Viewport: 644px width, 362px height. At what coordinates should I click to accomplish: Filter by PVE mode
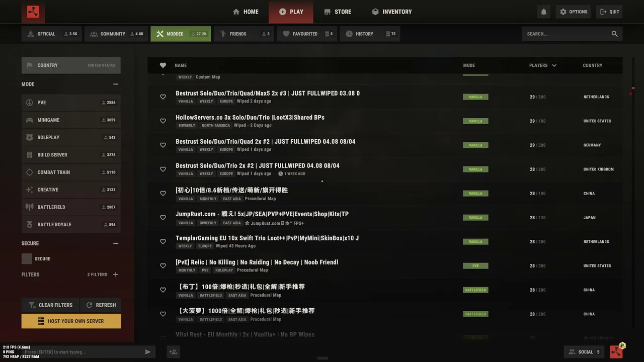(71, 103)
